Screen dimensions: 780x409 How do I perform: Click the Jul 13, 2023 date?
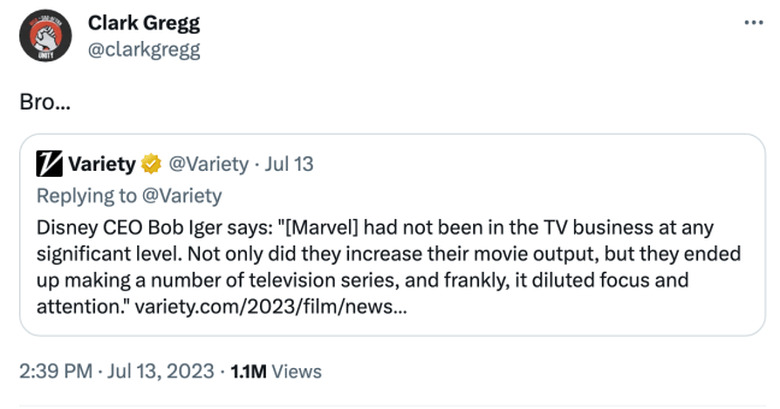162,371
